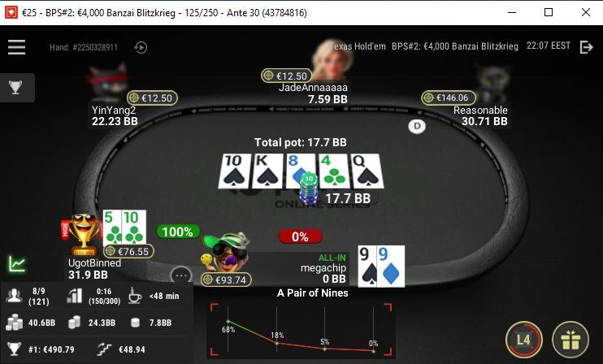Click Reasonable's €146.06 bounty badge
The width and height of the screenshot is (603, 364).
[x=449, y=97]
